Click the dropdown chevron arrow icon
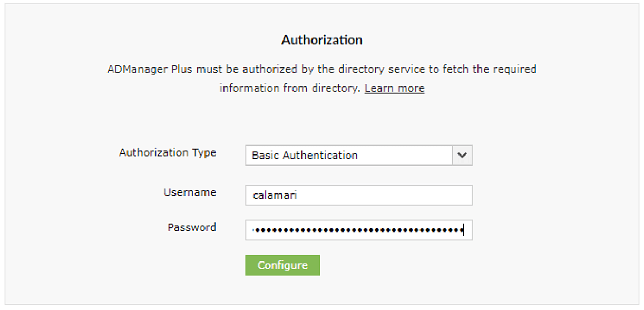This screenshot has width=644, height=310. pos(462,156)
